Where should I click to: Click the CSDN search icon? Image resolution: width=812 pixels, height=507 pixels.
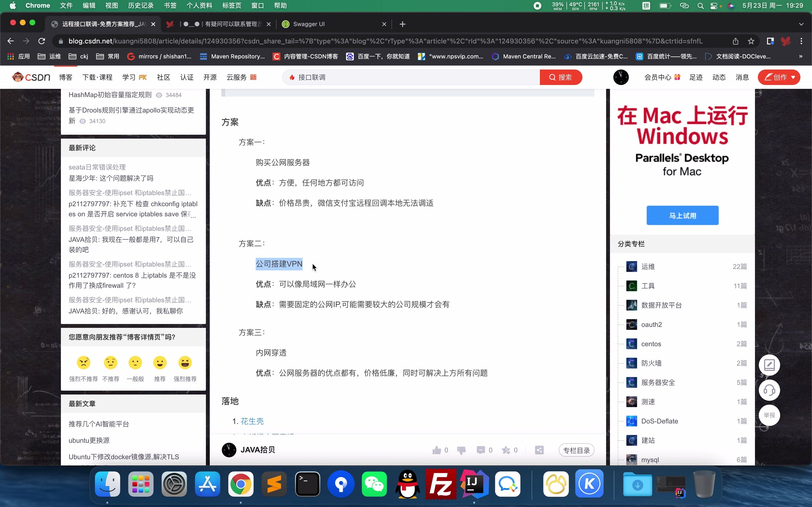pos(551,77)
